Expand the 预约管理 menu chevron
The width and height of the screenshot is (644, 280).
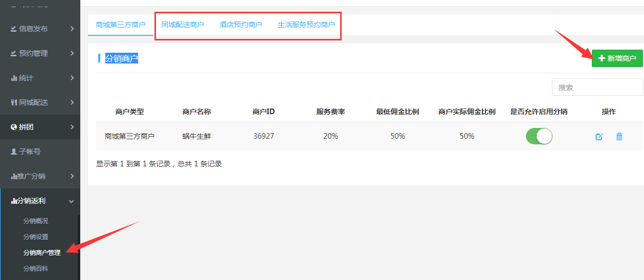72,53
